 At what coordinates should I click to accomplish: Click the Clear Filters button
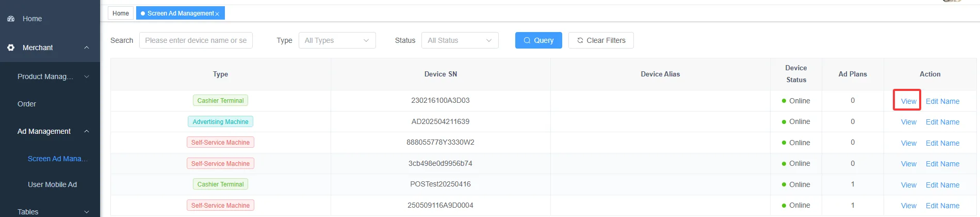click(601, 40)
